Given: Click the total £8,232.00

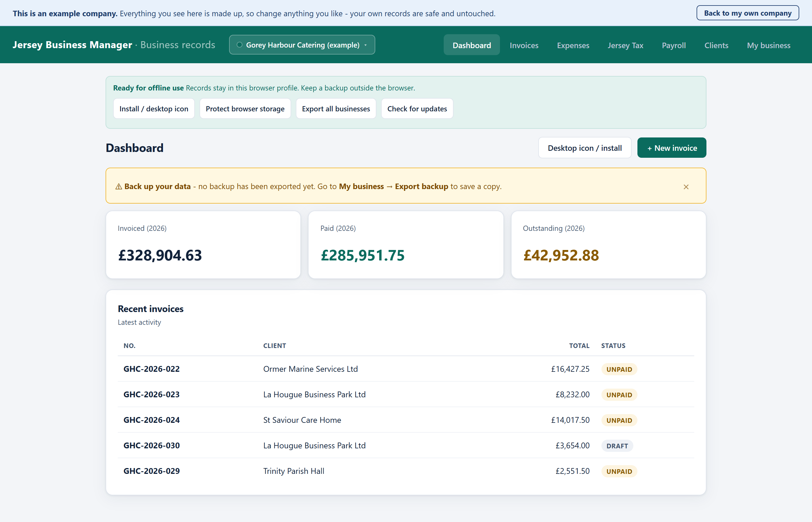Looking at the screenshot, I should tap(572, 394).
